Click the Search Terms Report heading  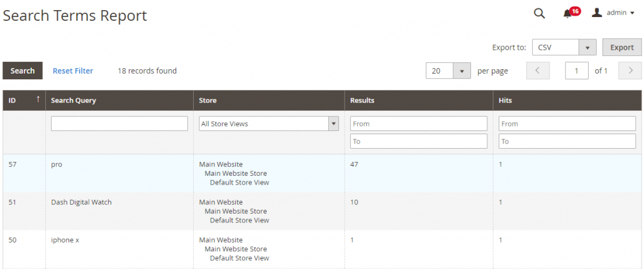click(x=75, y=16)
